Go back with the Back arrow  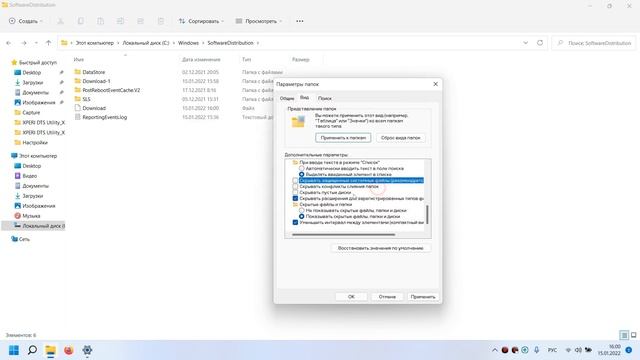tap(9, 43)
